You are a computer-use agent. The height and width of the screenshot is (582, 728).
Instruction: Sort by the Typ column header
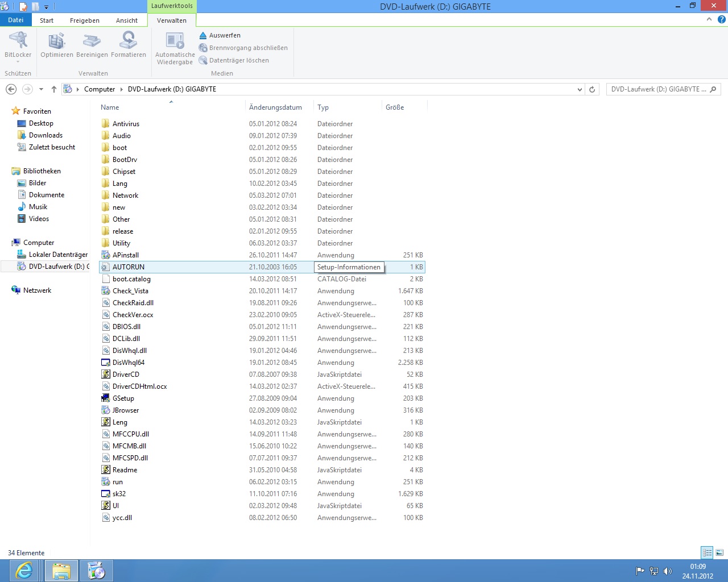tap(323, 107)
